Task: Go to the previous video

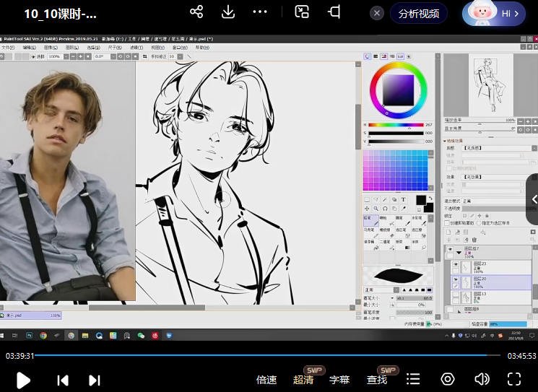Action: pyautogui.click(x=63, y=380)
